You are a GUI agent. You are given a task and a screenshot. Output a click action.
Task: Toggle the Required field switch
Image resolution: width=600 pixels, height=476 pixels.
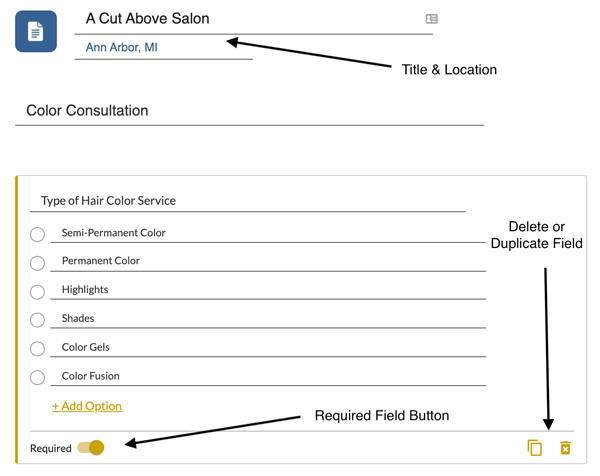coord(91,448)
